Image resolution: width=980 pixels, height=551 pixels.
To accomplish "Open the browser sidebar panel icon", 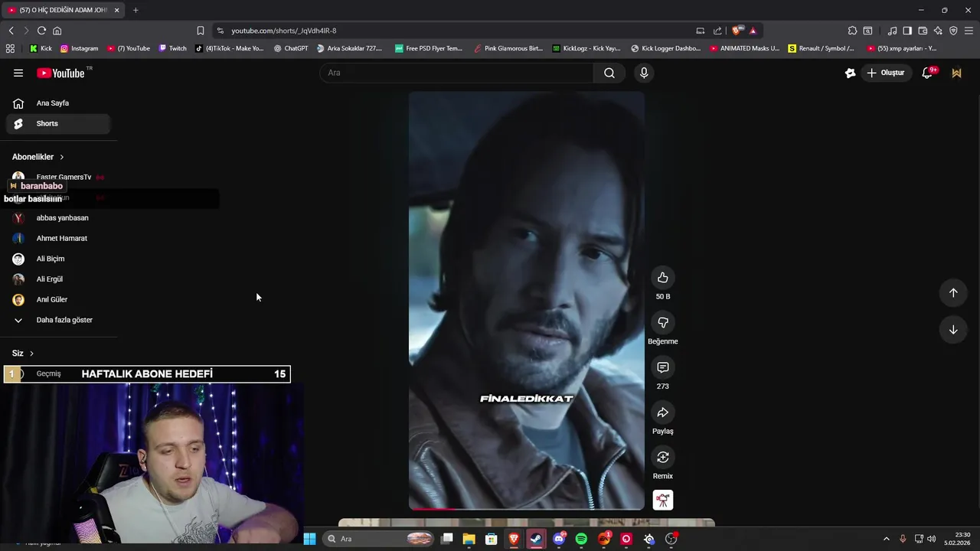I will (907, 31).
